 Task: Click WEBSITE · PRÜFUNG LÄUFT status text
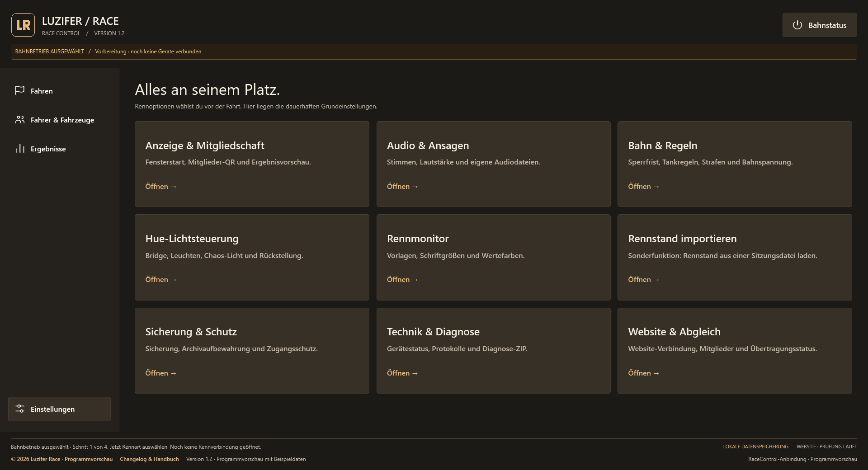[x=826, y=446]
